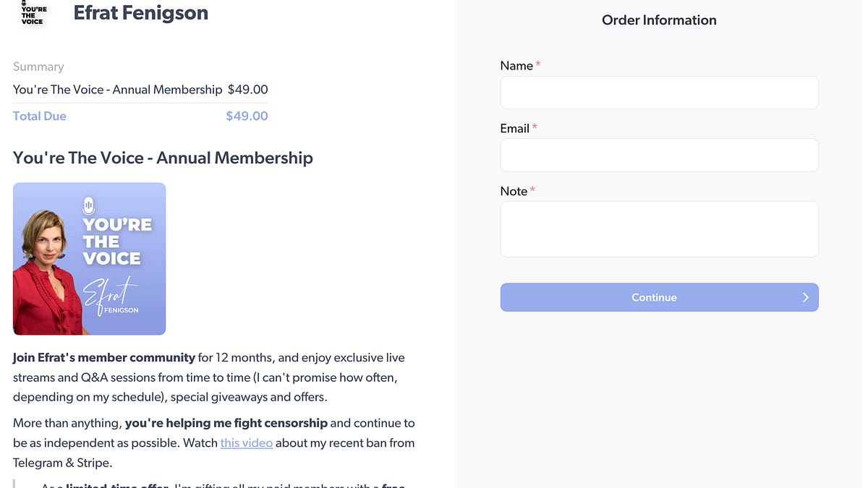Click the Annual Membership section heading
Image resolution: width=868 pixels, height=488 pixels.
pos(163,158)
